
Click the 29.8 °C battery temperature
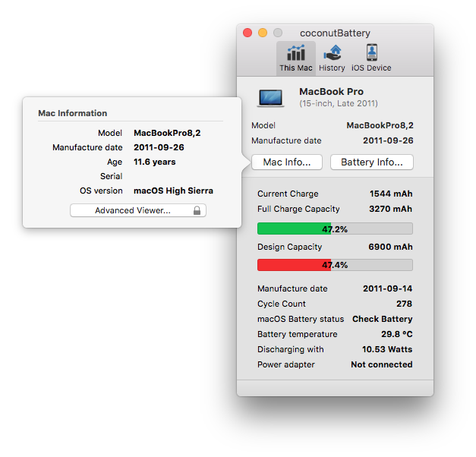[397, 334]
